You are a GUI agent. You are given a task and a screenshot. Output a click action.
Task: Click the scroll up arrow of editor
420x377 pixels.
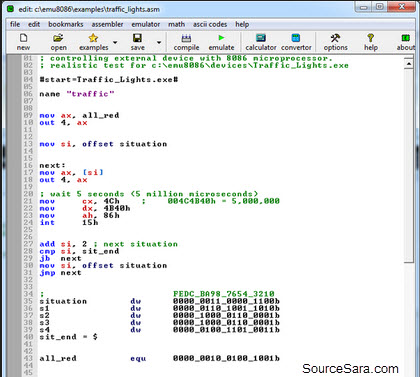click(x=409, y=64)
